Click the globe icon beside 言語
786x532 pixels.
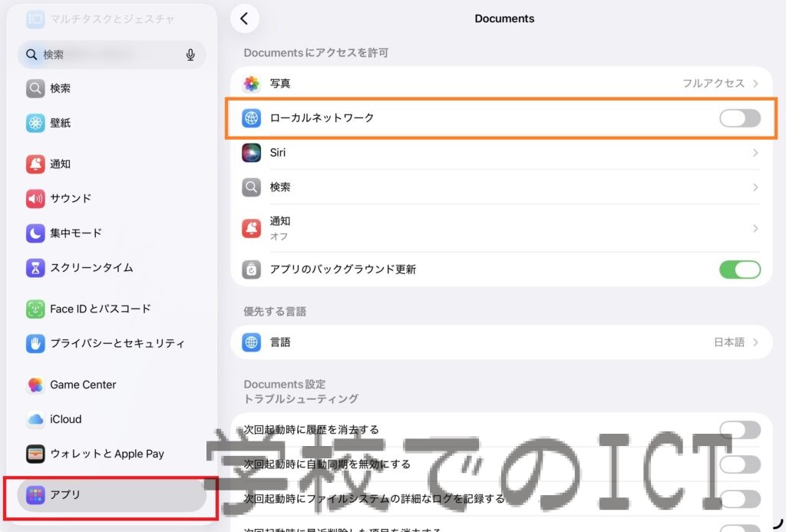tap(252, 342)
